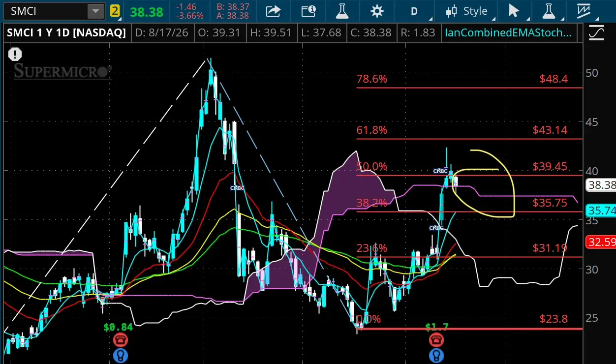Click the -3.66% change value
616x364 pixels.
click(190, 15)
